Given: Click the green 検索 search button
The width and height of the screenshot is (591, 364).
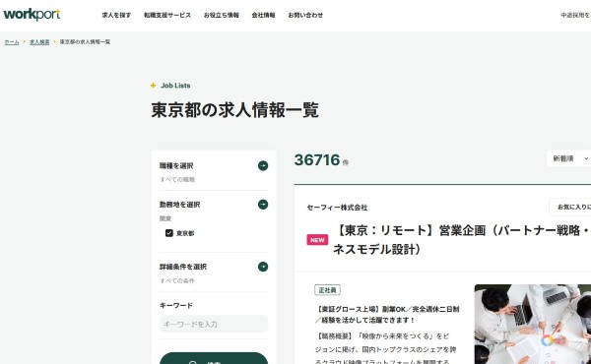Looking at the screenshot, I should (214, 358).
